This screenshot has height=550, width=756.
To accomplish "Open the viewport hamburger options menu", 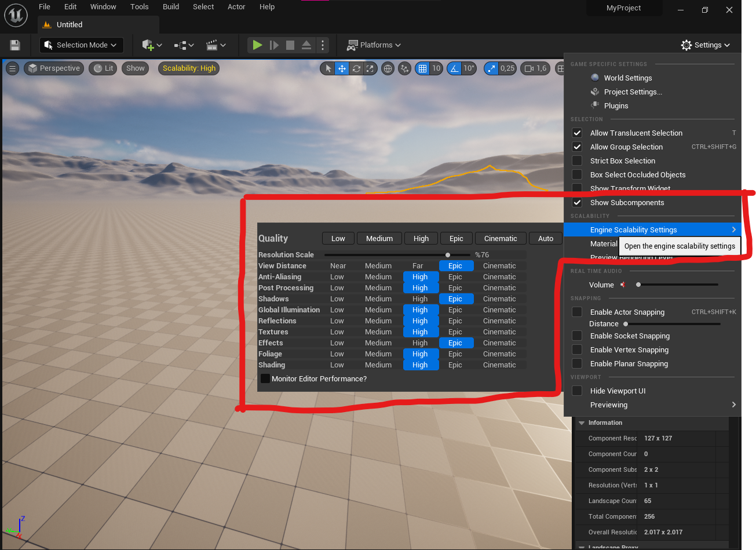I will click(12, 68).
